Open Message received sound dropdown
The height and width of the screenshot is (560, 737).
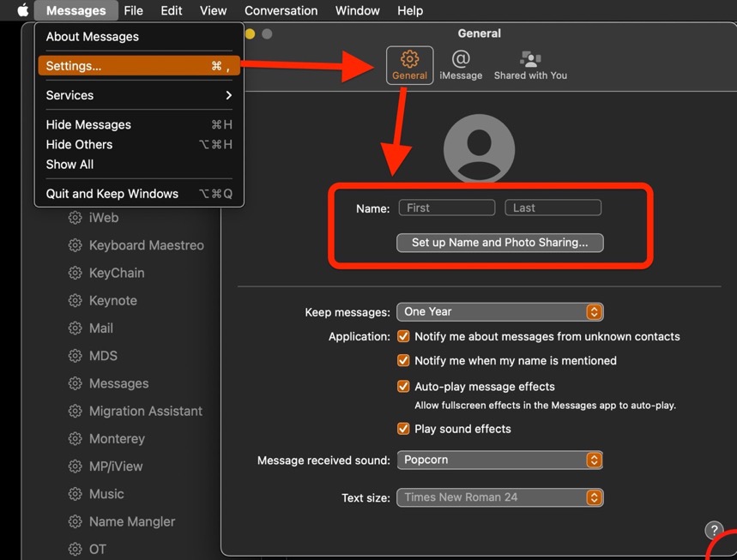pos(499,460)
